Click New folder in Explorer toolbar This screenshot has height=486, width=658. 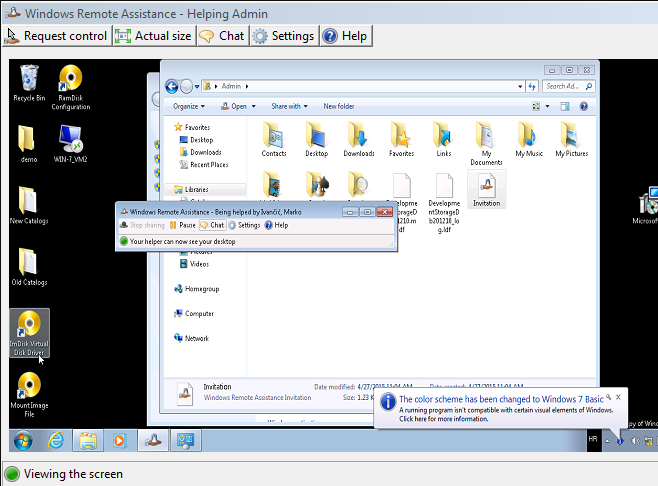click(x=339, y=107)
